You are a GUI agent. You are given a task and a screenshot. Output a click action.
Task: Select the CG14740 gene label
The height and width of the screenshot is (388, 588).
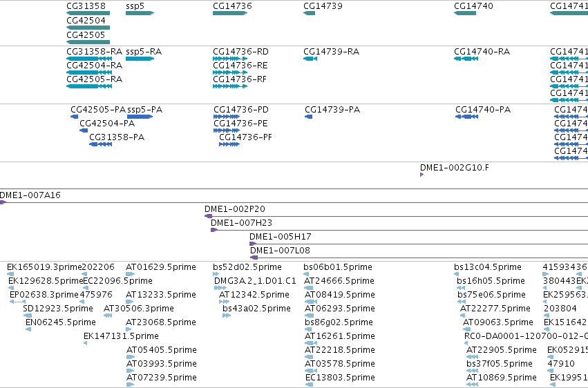pos(473,6)
